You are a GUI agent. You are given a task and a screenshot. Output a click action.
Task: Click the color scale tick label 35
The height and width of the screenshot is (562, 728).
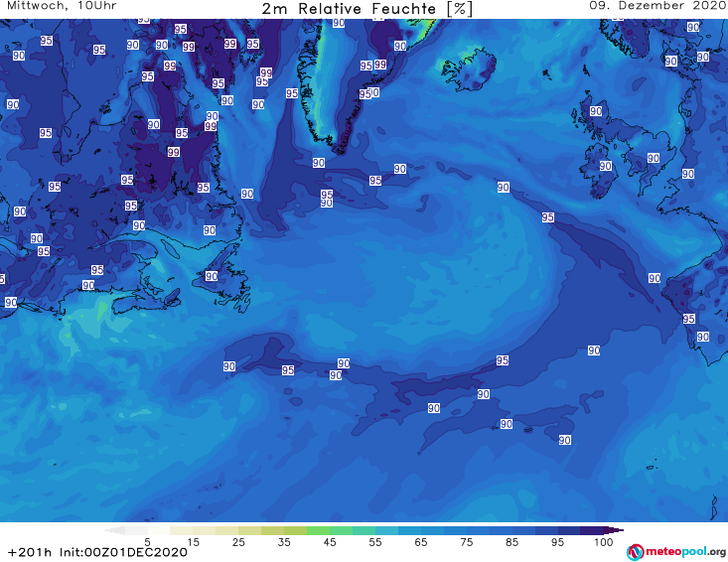tap(284, 542)
